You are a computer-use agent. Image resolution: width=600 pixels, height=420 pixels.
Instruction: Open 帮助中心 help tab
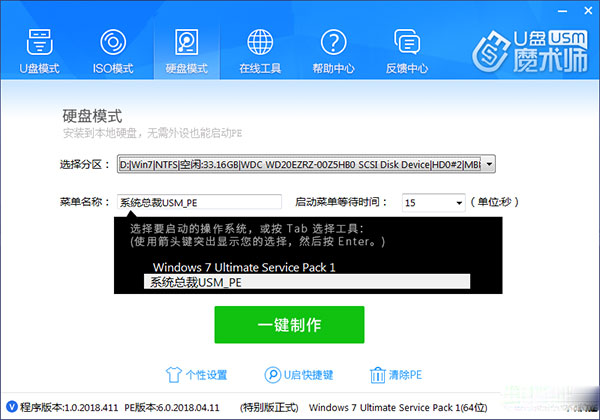334,51
